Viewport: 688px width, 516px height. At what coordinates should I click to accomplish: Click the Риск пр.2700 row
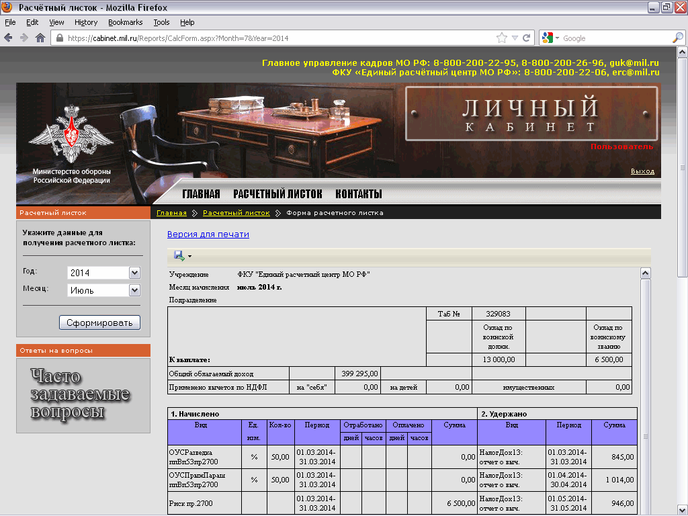(x=322, y=503)
